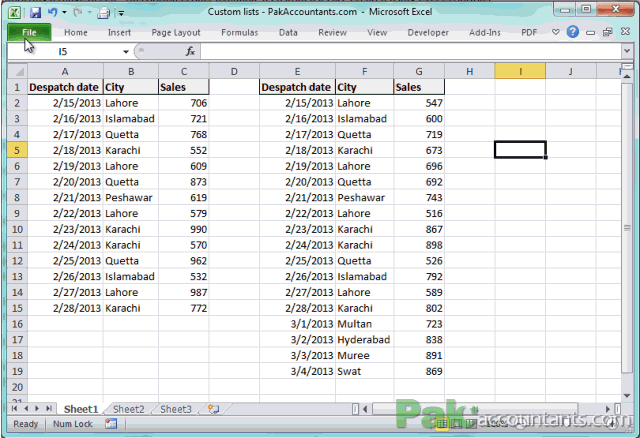The height and width of the screenshot is (438, 640).
Task: Click 'City' header in column F
Action: 364,87
